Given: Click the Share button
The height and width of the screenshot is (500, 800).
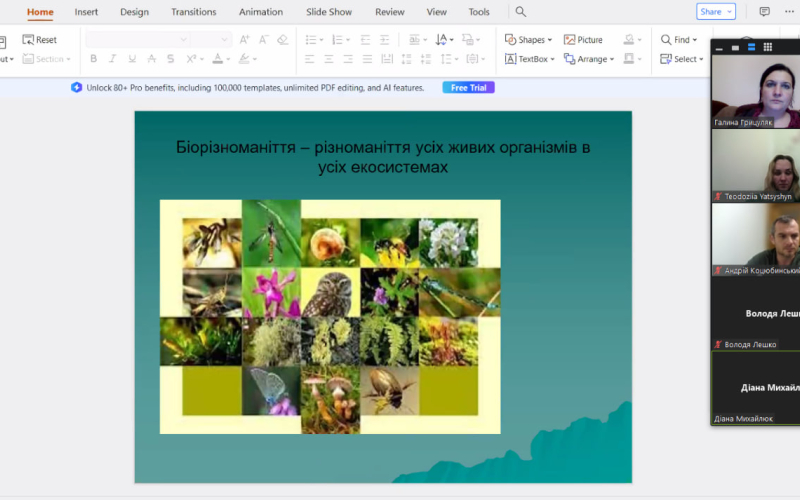Looking at the screenshot, I should (715, 11).
